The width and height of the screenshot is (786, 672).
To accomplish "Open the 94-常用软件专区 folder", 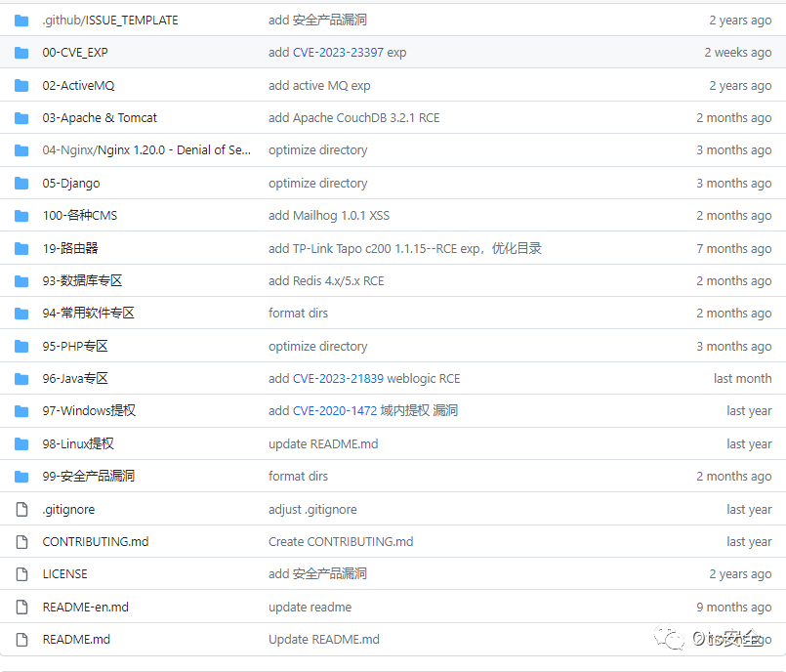I will [x=88, y=314].
